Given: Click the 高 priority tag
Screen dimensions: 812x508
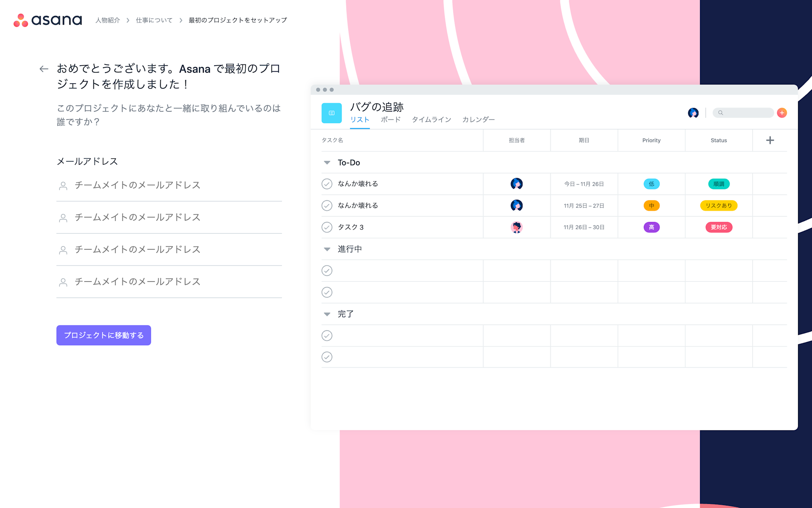Looking at the screenshot, I should tap(651, 227).
